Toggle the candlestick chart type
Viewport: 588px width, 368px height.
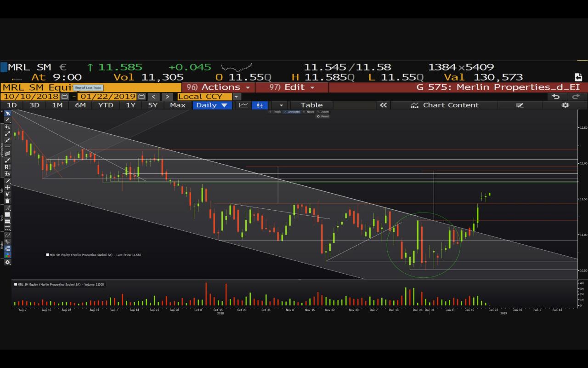point(260,105)
